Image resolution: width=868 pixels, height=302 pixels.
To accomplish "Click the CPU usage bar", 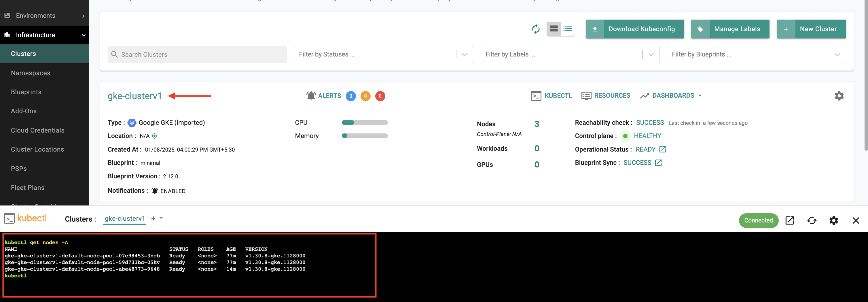I will point(365,123).
